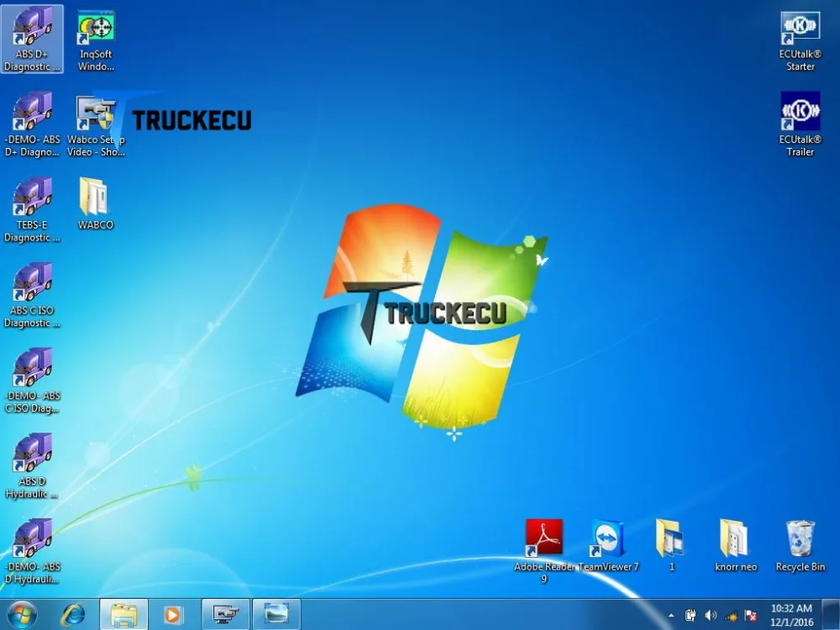Select the -DEMO- ABS D+ Diagnostic shortcut
This screenshot has height=630, width=840.
[x=32, y=124]
